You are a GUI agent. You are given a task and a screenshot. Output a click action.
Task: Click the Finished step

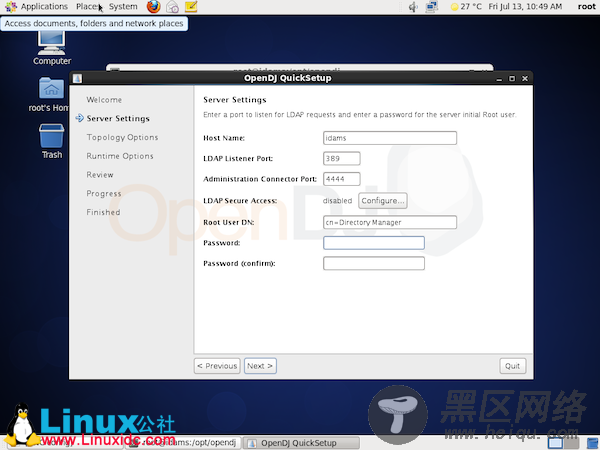coord(103,212)
